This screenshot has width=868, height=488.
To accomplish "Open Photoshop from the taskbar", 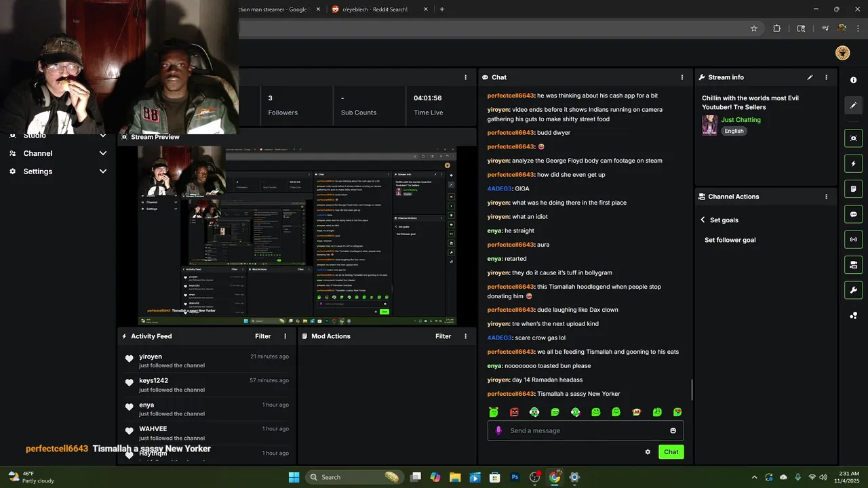I will 515,477.
